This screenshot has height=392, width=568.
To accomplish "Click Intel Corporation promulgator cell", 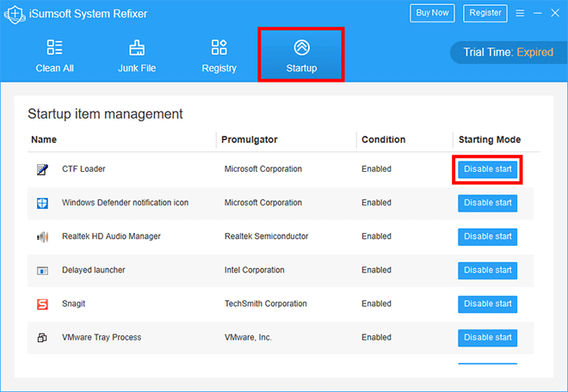I will tap(254, 270).
